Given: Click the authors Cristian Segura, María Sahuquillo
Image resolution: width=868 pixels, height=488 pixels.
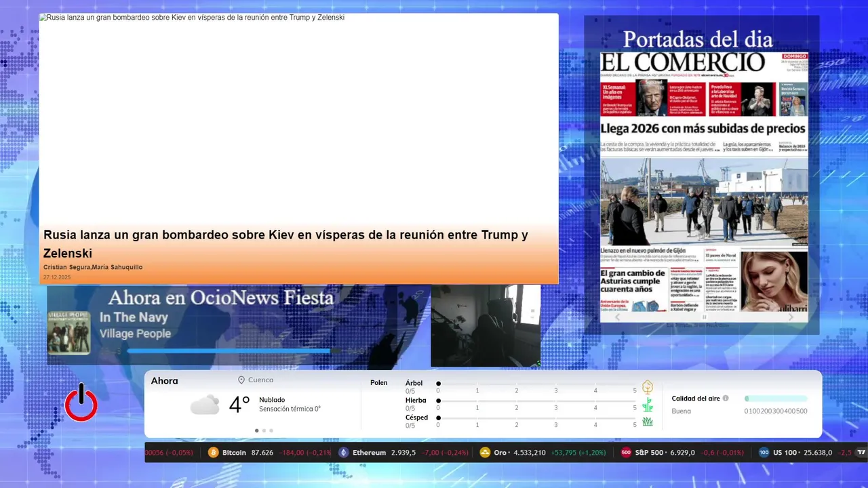Looking at the screenshot, I should click(x=93, y=267).
